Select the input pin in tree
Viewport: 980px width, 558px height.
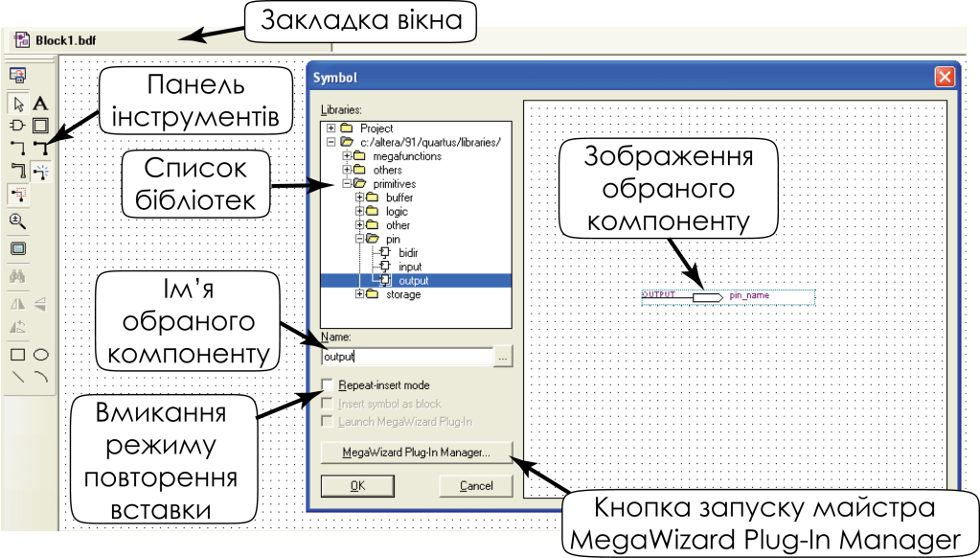(409, 267)
